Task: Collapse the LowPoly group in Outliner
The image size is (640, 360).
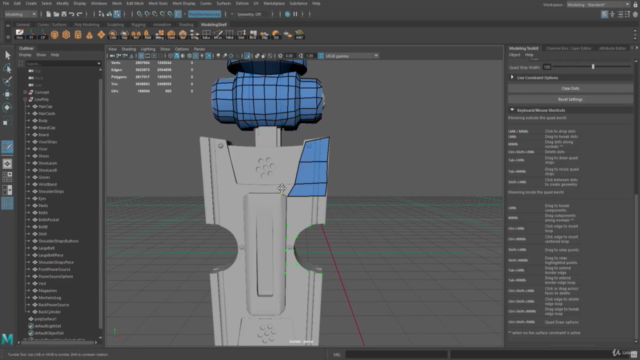Action: click(x=25, y=99)
